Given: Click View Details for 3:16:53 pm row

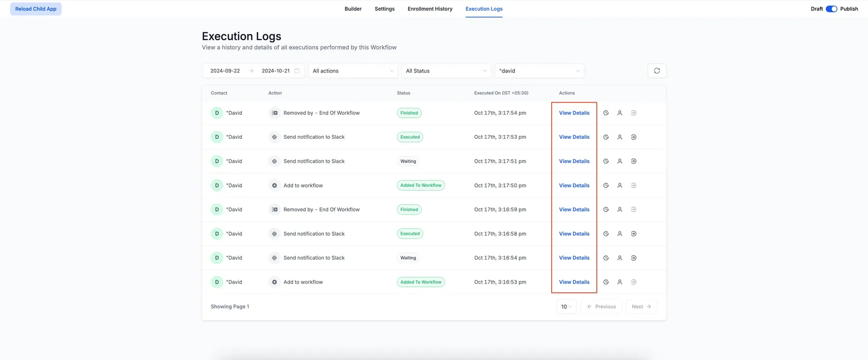Looking at the screenshot, I should [x=574, y=282].
